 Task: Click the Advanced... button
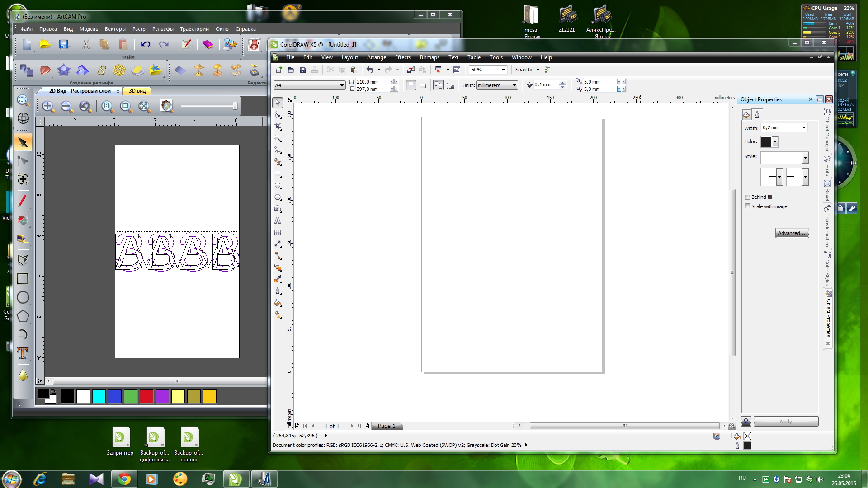click(x=792, y=233)
